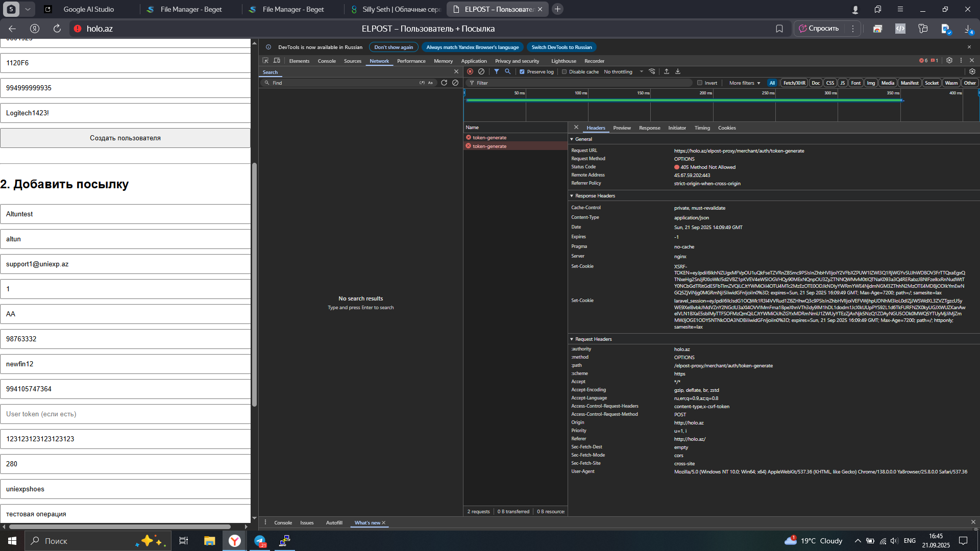Uncheck Preserve log checkbox

522,72
